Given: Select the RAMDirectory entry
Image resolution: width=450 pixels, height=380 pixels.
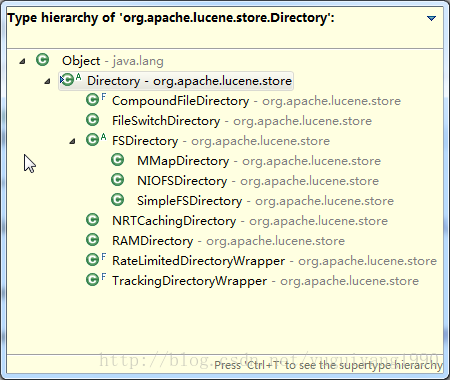Looking at the screenshot, I should 228,241.
